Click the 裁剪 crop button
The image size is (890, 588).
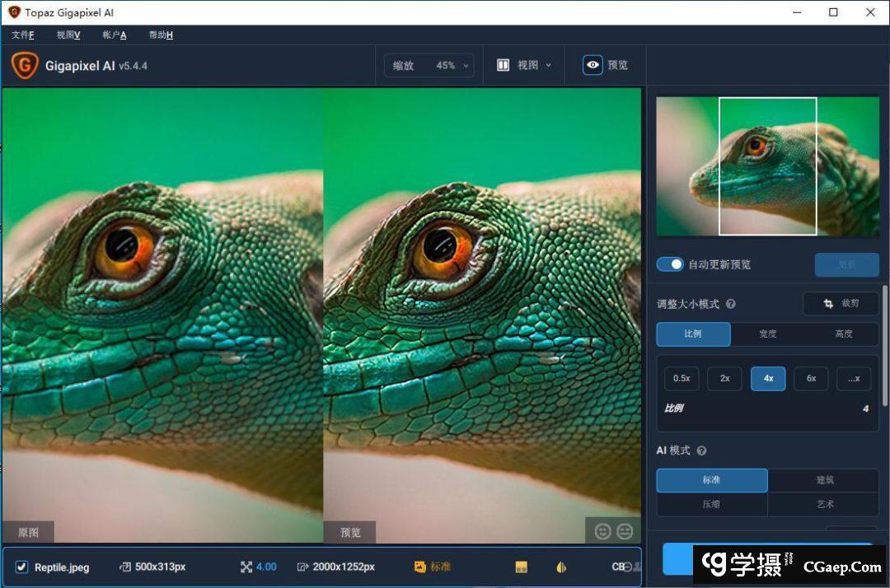coord(841,303)
